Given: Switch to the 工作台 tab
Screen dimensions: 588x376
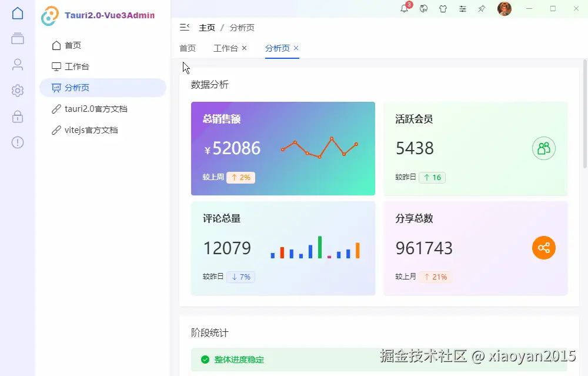Looking at the screenshot, I should tap(226, 48).
